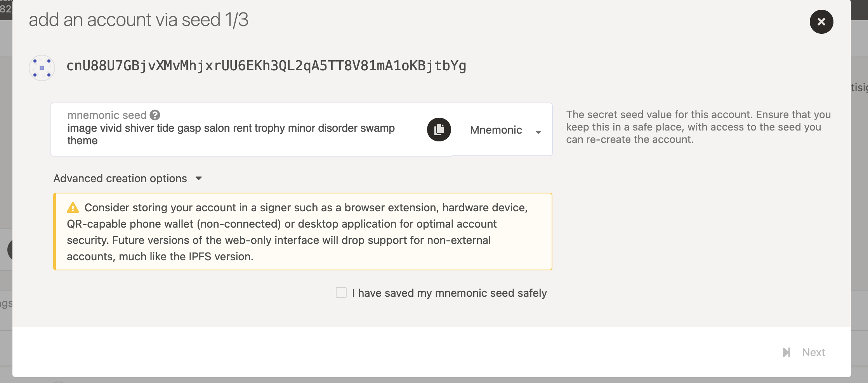Click the generated account address text
The height and width of the screenshot is (383, 868).
266,66
